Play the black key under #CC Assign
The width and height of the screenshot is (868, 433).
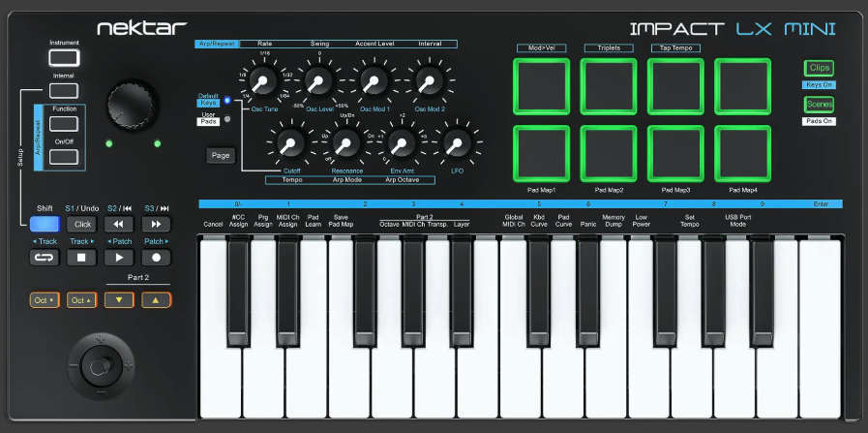click(239, 291)
